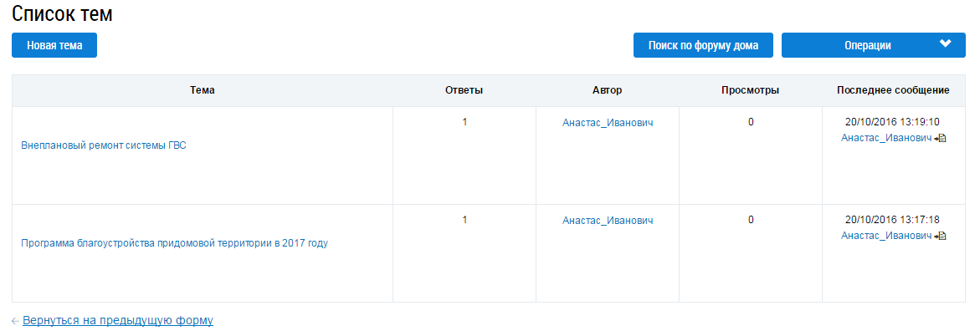Click the Тема column header
980x336 pixels.
[x=203, y=90]
